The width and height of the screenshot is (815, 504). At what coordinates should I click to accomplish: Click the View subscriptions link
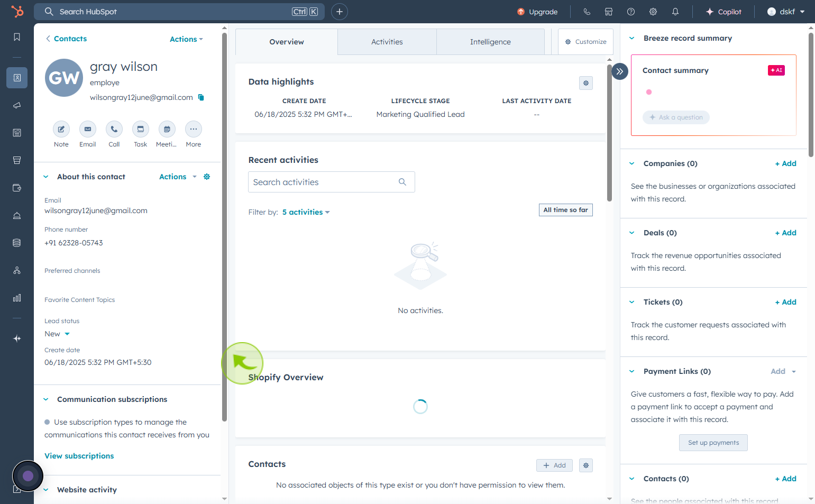click(79, 456)
